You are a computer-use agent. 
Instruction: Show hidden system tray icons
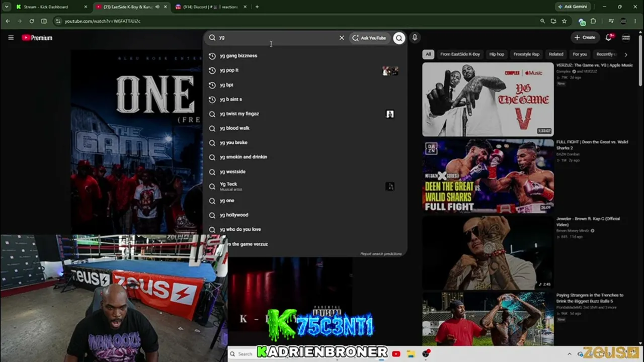(570, 354)
